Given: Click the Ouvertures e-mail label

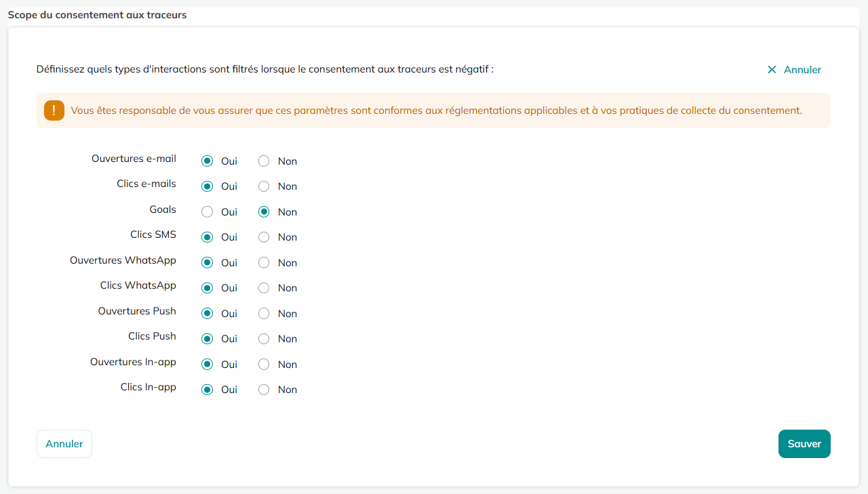Looking at the screenshot, I should (134, 159).
